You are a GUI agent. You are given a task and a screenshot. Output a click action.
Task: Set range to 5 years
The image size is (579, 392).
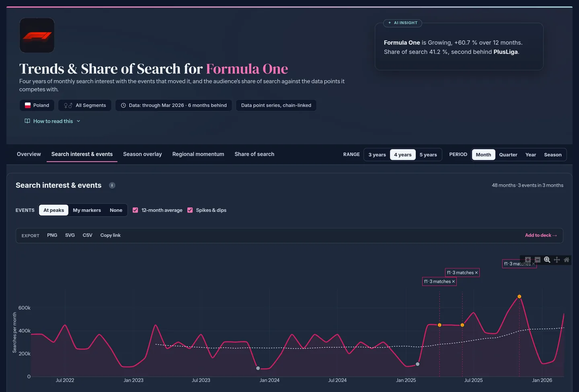coord(428,155)
